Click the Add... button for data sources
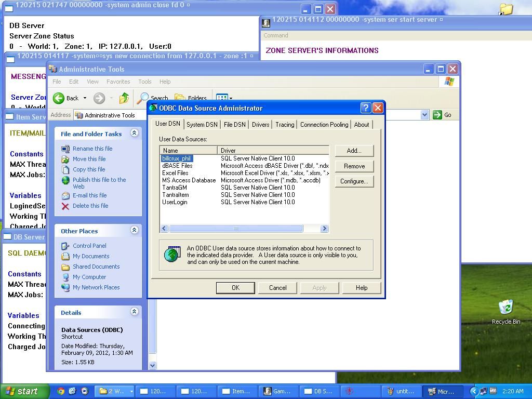The width and height of the screenshot is (532, 399). point(354,151)
